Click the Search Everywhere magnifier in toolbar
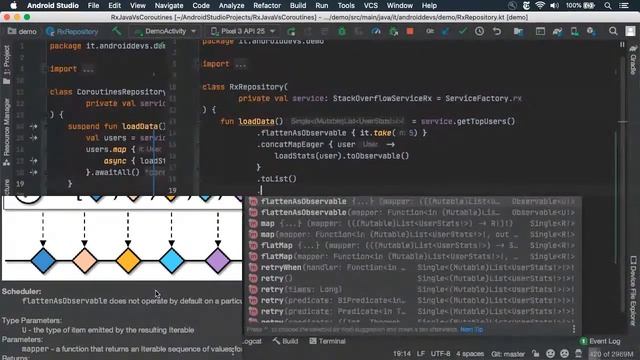 pos(613,31)
